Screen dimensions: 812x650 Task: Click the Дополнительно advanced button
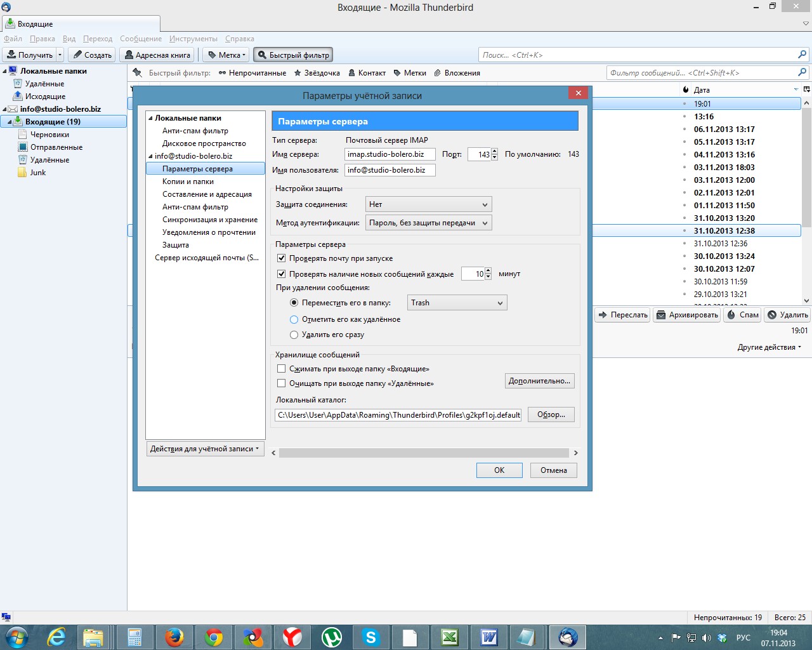pyautogui.click(x=540, y=381)
